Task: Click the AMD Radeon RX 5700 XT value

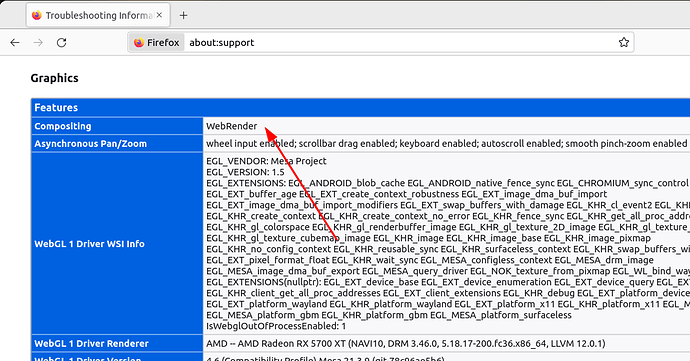Action: click(405, 343)
